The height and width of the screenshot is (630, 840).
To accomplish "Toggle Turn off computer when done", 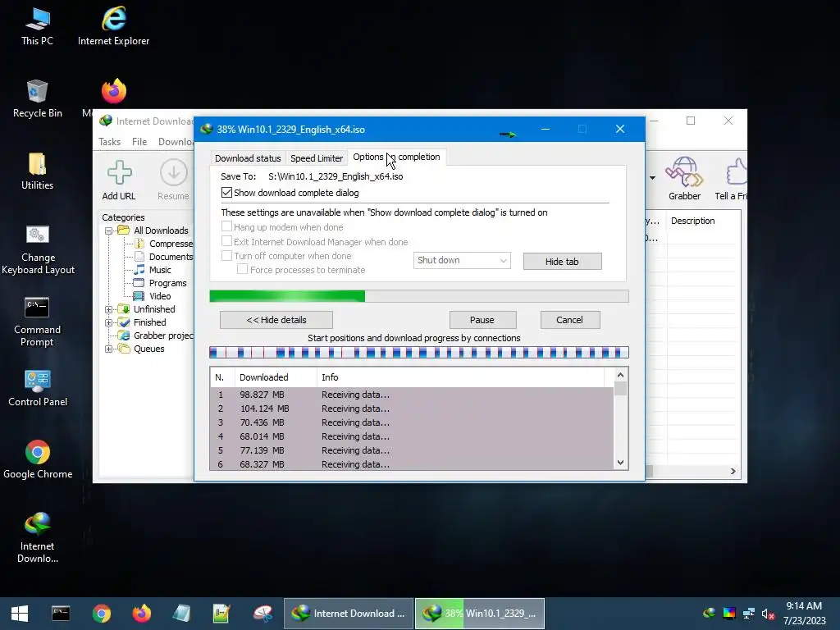I will click(x=226, y=256).
